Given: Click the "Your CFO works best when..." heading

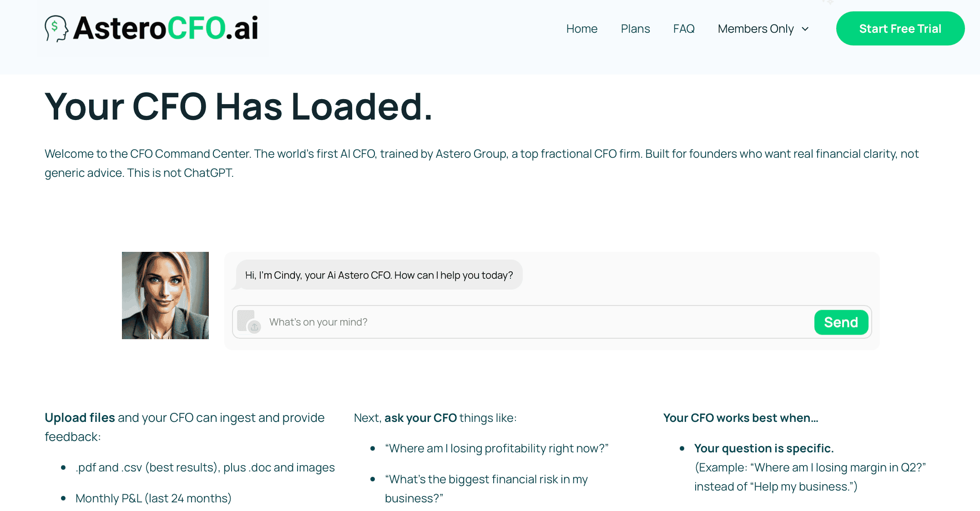Looking at the screenshot, I should (x=740, y=418).
